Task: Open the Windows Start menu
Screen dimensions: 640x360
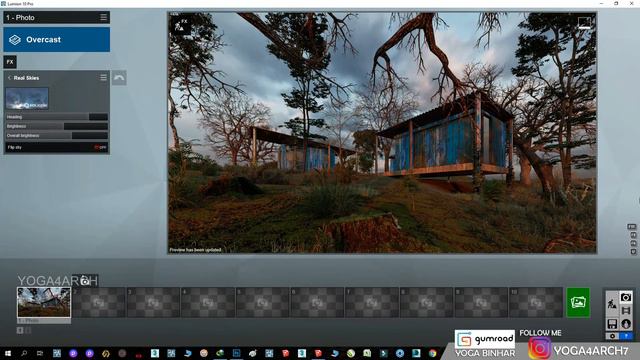Action: pos(8,353)
